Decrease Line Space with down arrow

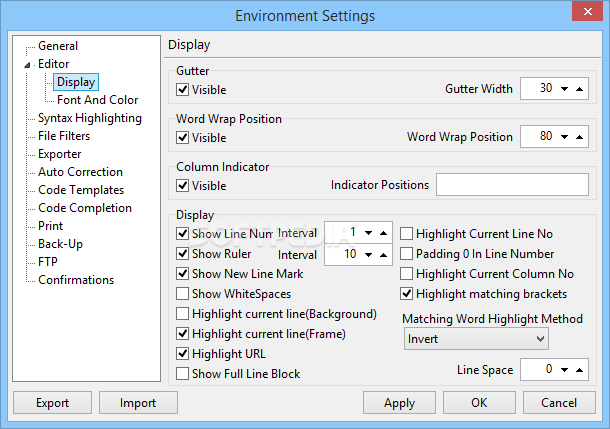pyautogui.click(x=564, y=370)
